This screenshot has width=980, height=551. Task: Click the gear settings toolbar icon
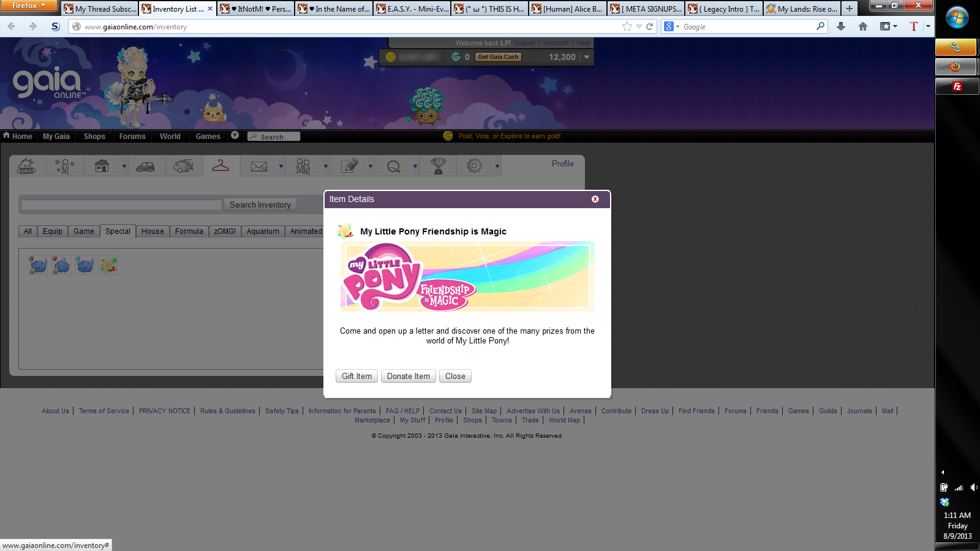pos(474,166)
